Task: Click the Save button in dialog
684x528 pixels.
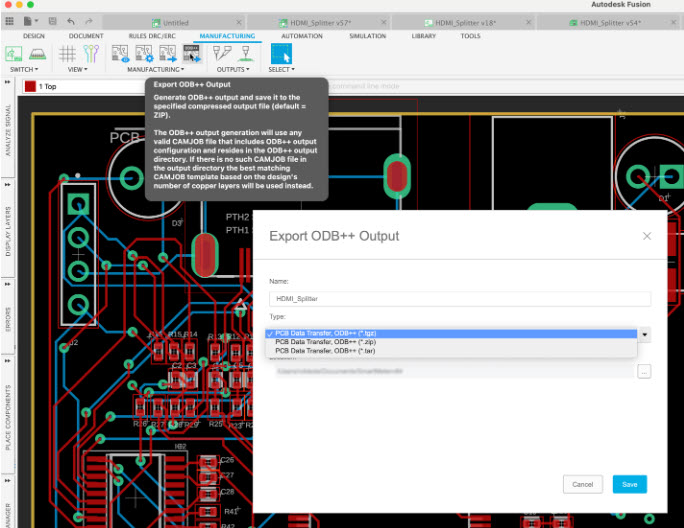Action: coord(629,484)
